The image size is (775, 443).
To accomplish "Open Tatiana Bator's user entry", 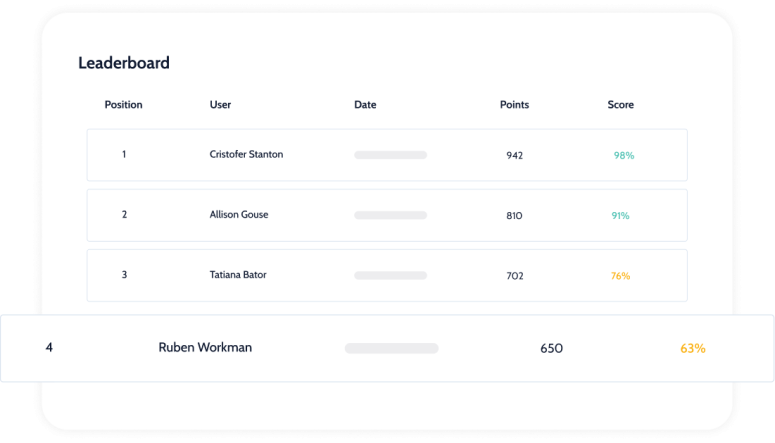I will pyautogui.click(x=238, y=275).
